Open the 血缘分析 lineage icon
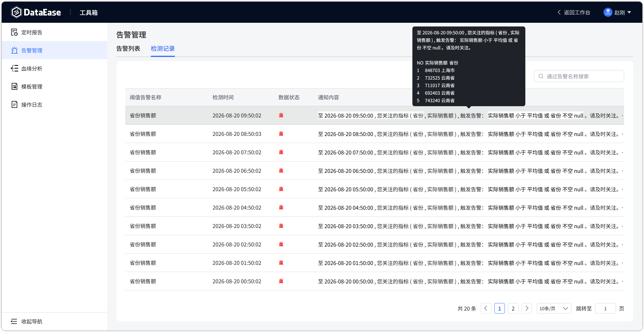The width and height of the screenshot is (644, 332). (x=14, y=68)
